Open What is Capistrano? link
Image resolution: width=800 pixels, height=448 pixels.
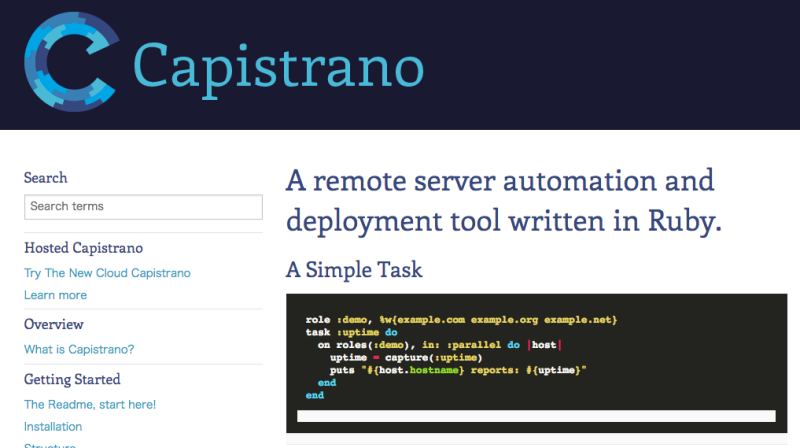(x=79, y=350)
